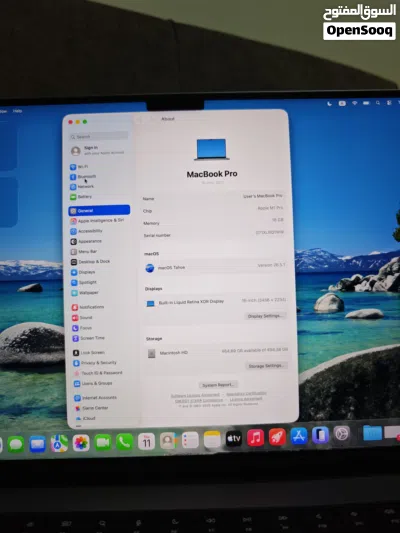400x533 pixels.
Task: Open Mail from the Dock
Action: pos(37,444)
